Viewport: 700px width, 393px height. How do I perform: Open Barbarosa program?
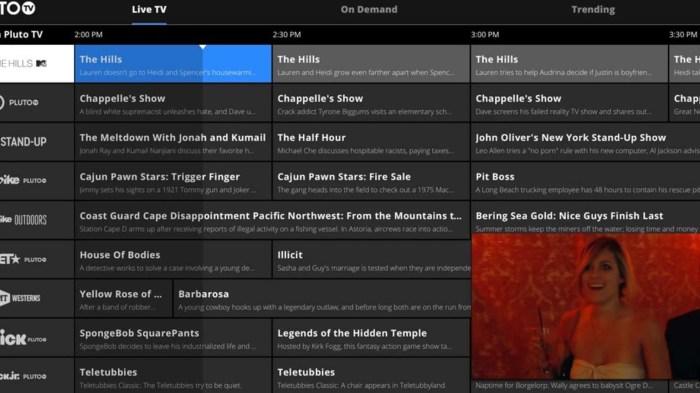(x=322, y=298)
